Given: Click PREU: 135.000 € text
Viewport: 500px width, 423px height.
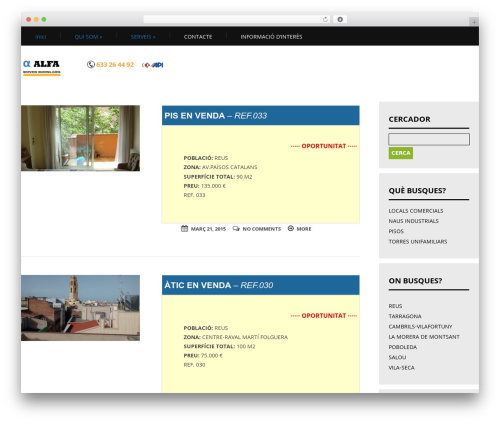Looking at the screenshot, I should [x=205, y=186].
